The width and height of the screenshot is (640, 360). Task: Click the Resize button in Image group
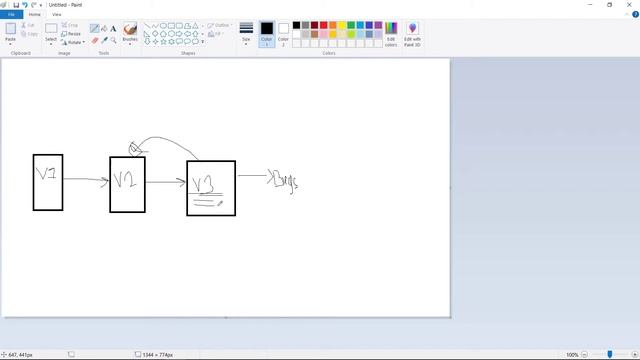point(71,34)
